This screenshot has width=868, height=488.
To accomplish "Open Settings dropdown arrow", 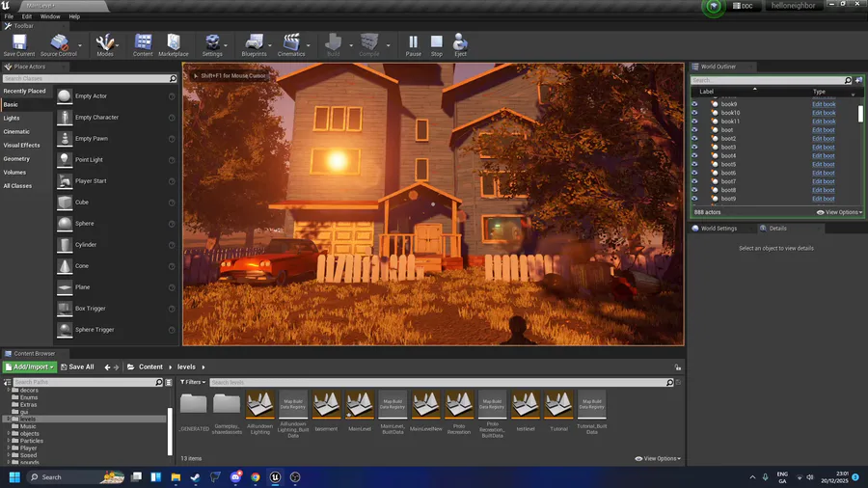I will tap(226, 45).
